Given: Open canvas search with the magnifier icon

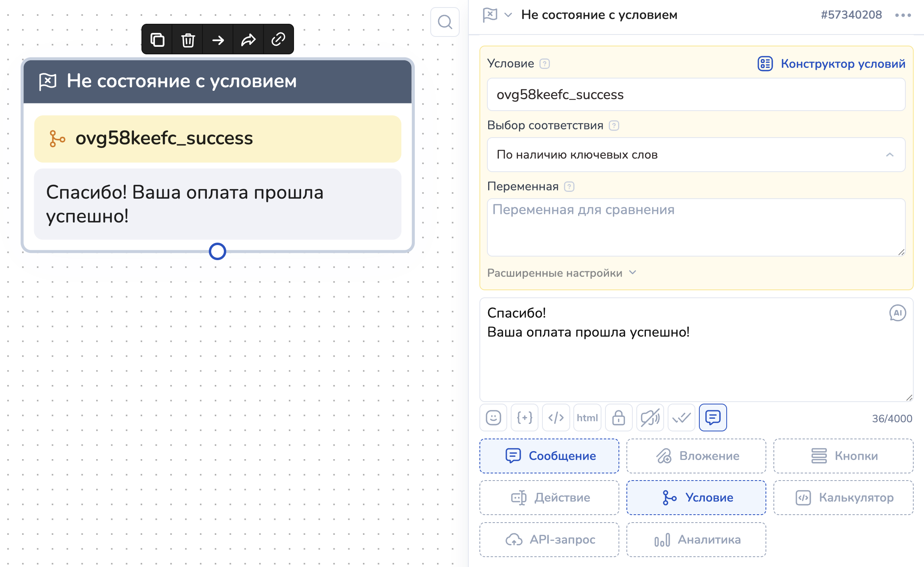Looking at the screenshot, I should [x=445, y=22].
